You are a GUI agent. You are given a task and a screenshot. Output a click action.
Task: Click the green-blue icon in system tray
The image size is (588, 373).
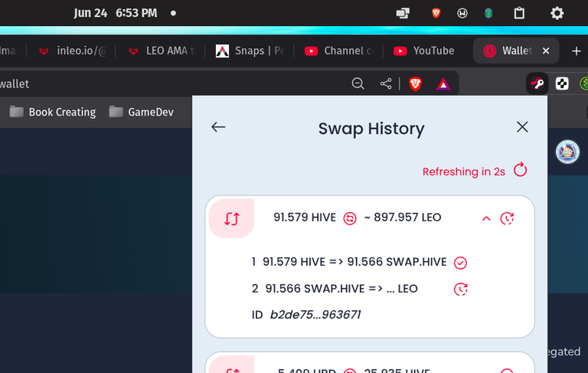(x=488, y=14)
